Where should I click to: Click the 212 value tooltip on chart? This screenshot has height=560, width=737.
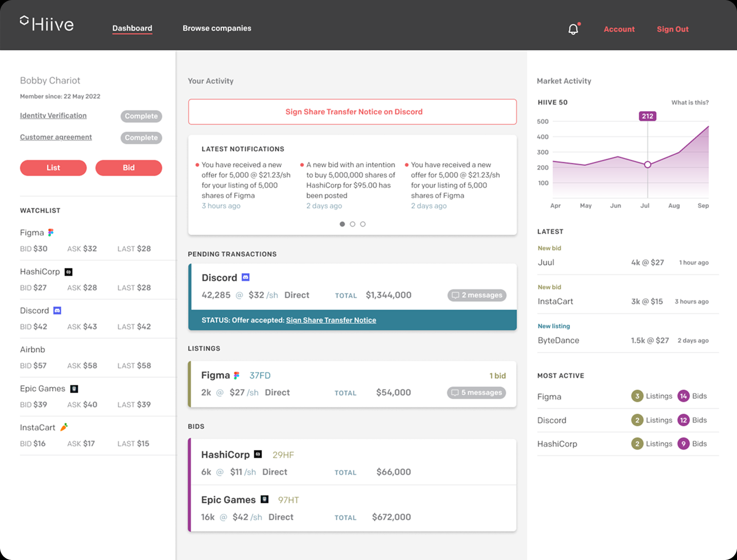click(648, 116)
